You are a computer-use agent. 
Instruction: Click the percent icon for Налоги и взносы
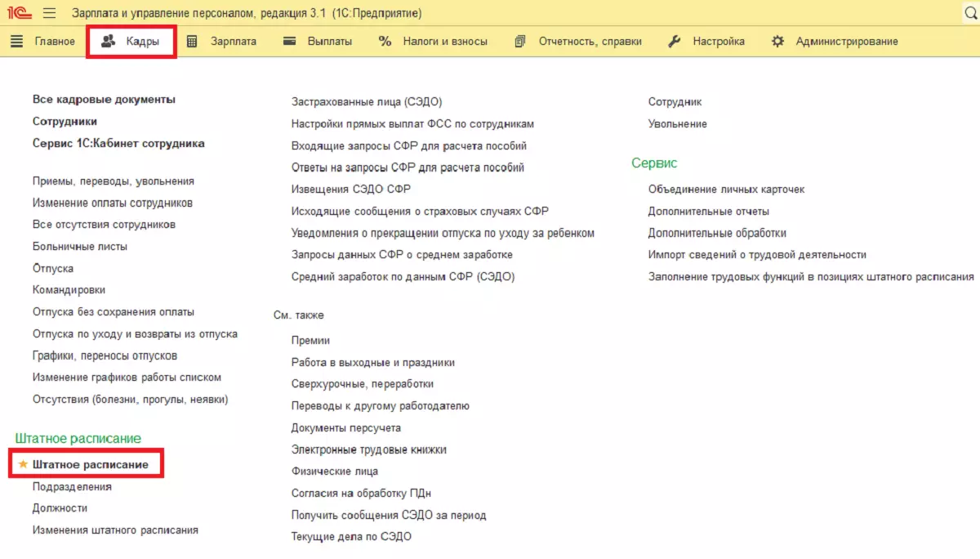click(x=385, y=41)
